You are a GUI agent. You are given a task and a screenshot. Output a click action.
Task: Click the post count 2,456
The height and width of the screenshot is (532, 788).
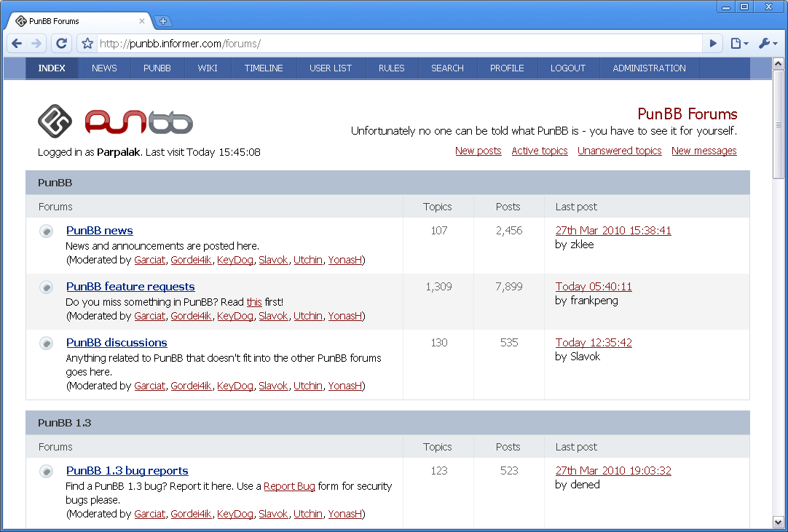tap(509, 231)
